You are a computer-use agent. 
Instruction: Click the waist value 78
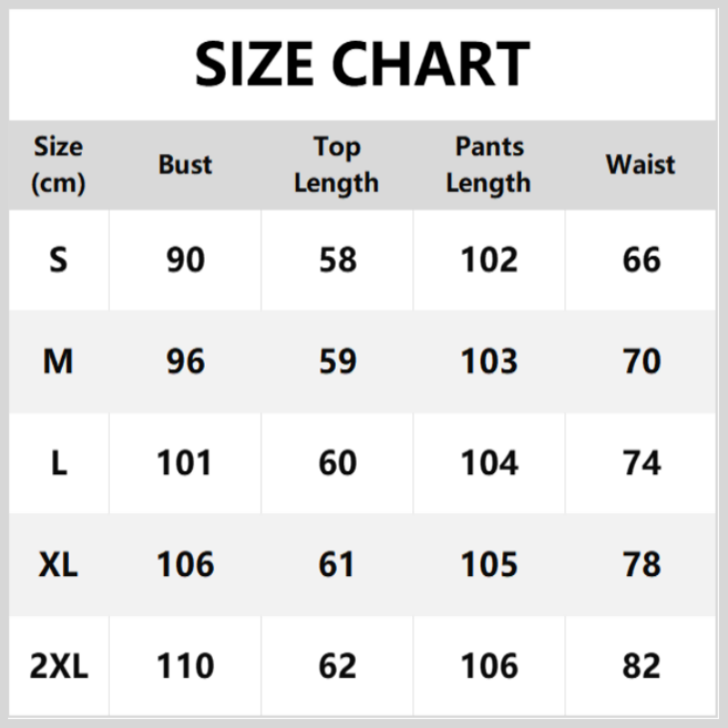642,565
